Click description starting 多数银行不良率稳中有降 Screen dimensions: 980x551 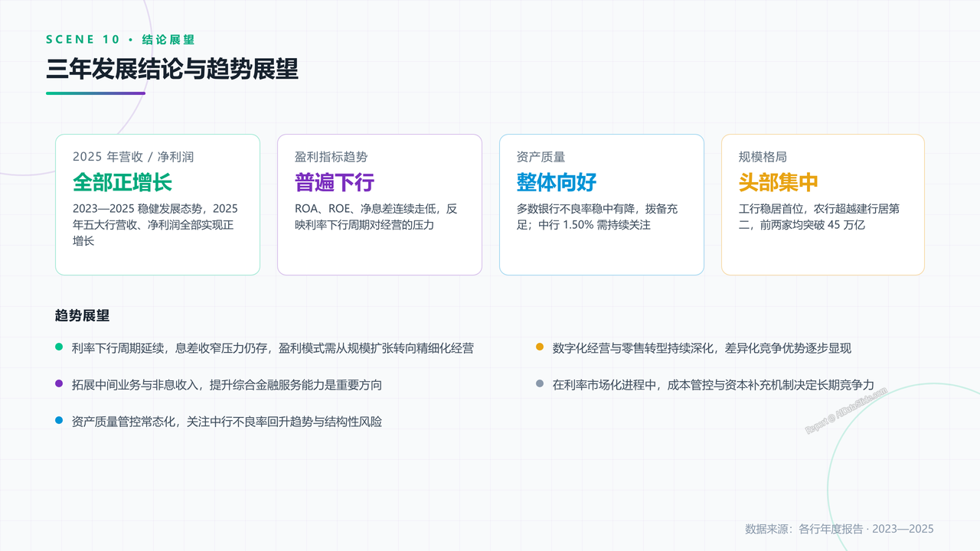[597, 217]
